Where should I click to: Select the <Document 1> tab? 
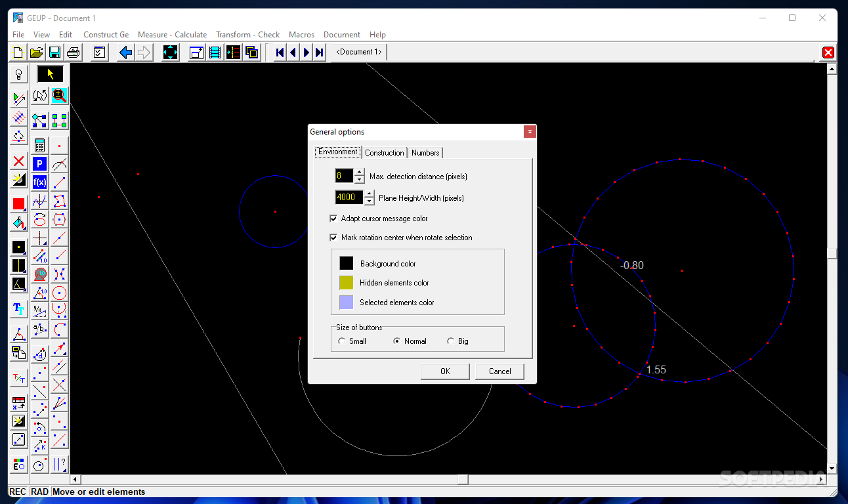(x=359, y=52)
